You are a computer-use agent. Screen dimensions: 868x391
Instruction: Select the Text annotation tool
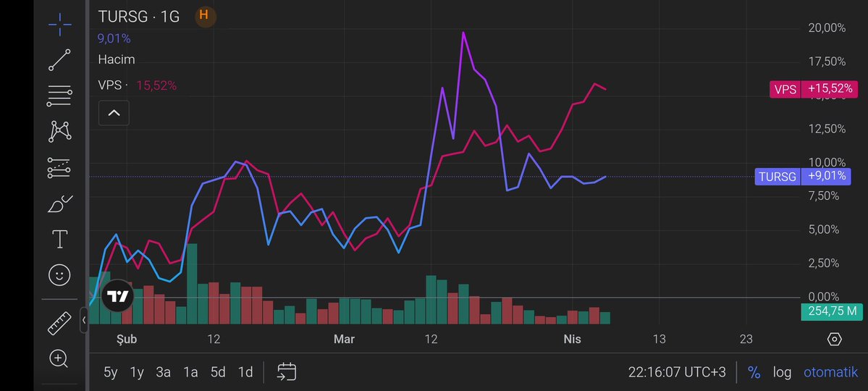pos(59,239)
